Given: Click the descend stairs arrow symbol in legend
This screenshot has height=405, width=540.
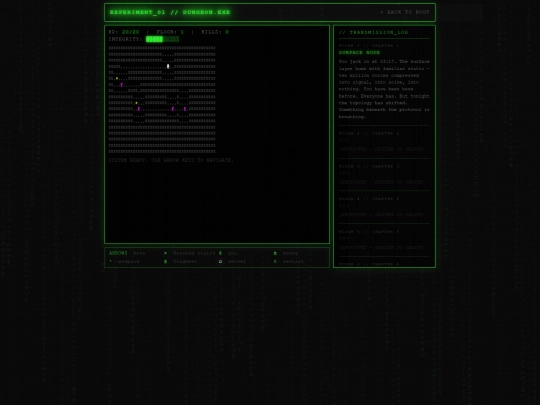Looking at the screenshot, I should click(x=166, y=253).
